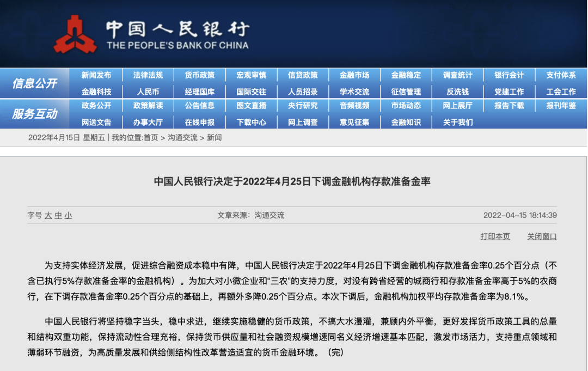
Task: Click the People's Bank of China logo
Action: 75,35
